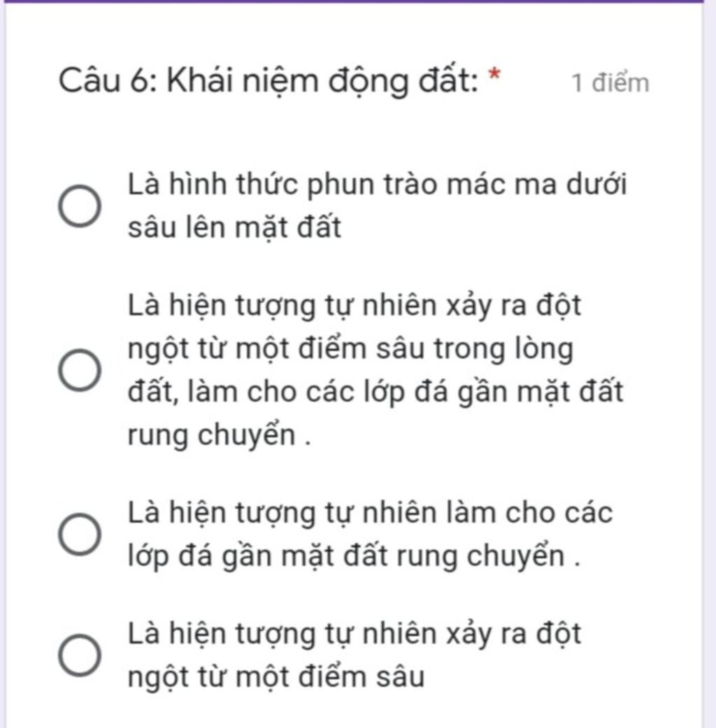Click text 'ngột từ một điểm sâu trong lòng'
The image size is (716, 728).
(350, 349)
